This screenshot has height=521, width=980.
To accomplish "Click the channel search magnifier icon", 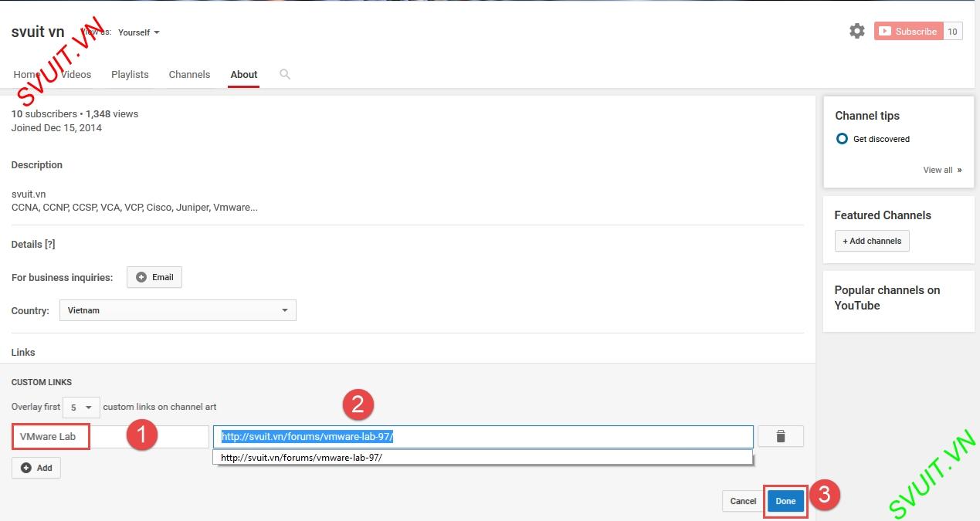I will pos(285,74).
